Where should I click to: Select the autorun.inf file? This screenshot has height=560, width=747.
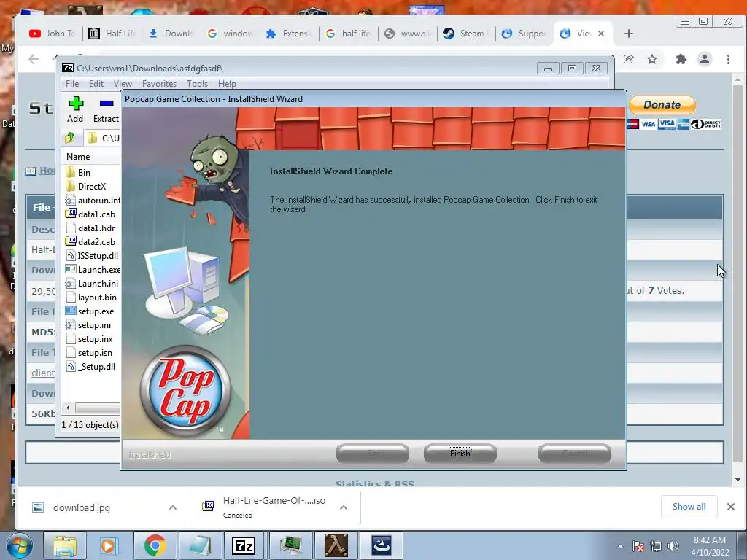[91, 200]
